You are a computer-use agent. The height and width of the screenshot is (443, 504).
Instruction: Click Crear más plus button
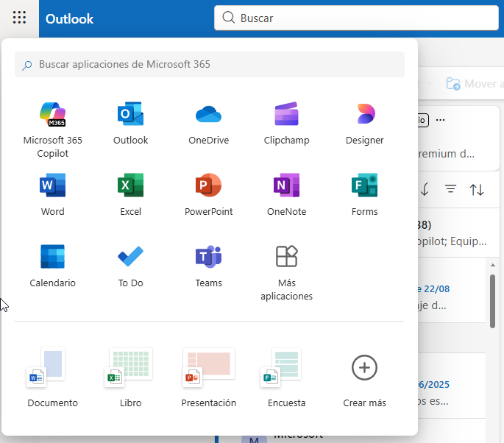pos(364,368)
